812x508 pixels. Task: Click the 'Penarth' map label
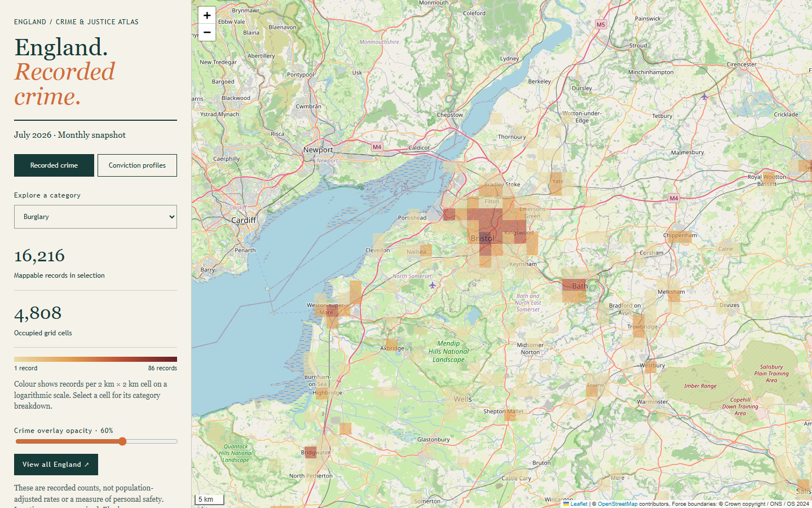tap(245, 250)
